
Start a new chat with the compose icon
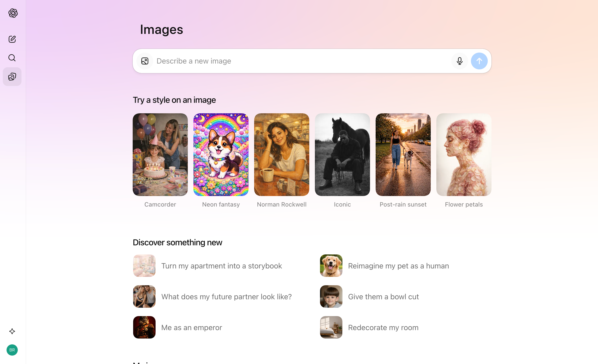pos(12,39)
